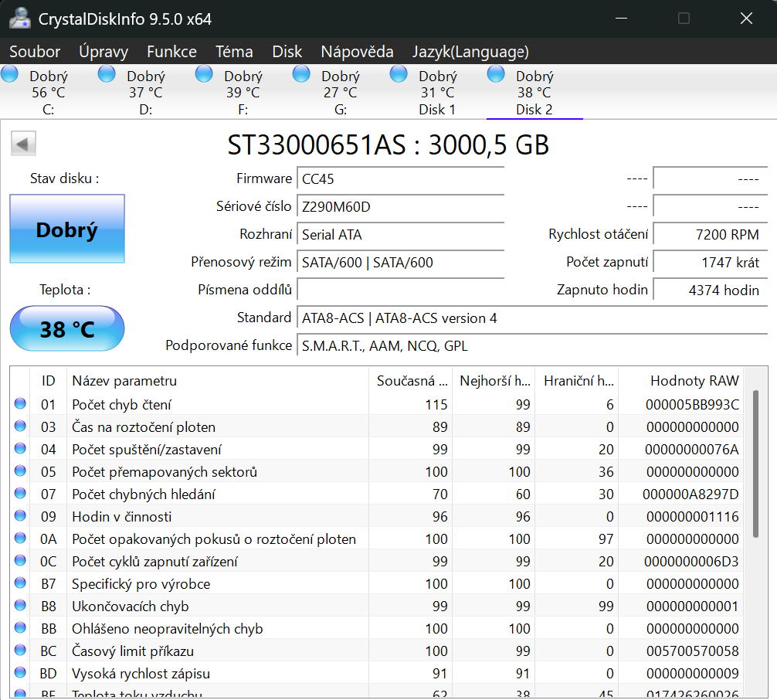Click the blue circle icon above Disk 1
Image resolution: width=777 pixels, height=700 pixels.
(x=398, y=73)
